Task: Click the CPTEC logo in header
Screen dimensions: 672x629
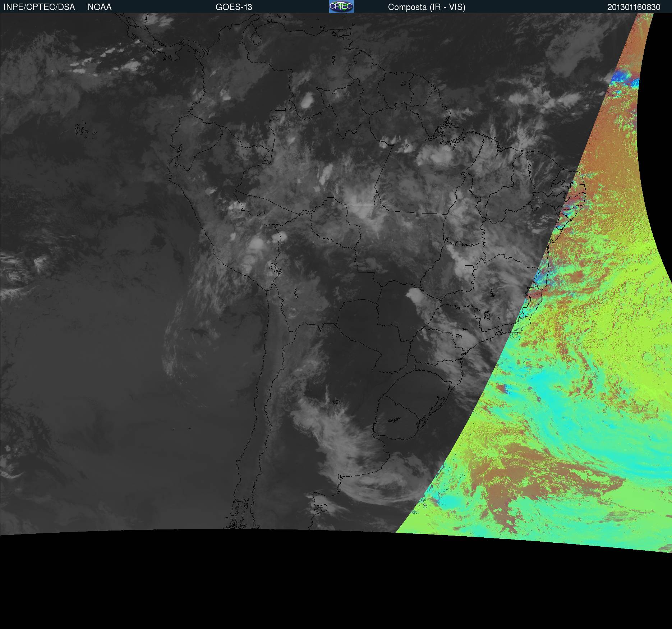Action: click(341, 6)
